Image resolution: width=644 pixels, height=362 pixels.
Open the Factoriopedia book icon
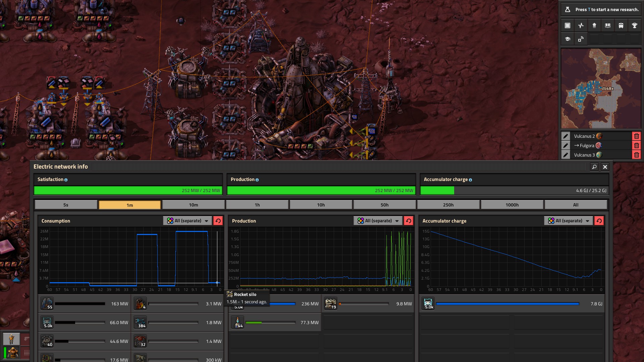pyautogui.click(x=608, y=25)
